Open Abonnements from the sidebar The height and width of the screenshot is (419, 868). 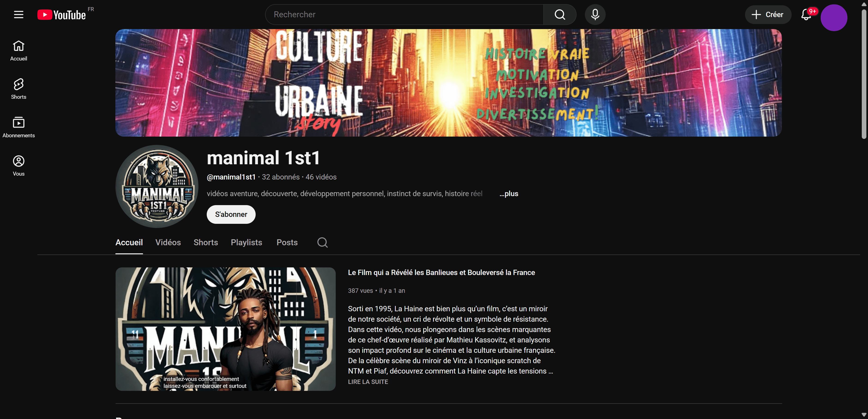(18, 127)
